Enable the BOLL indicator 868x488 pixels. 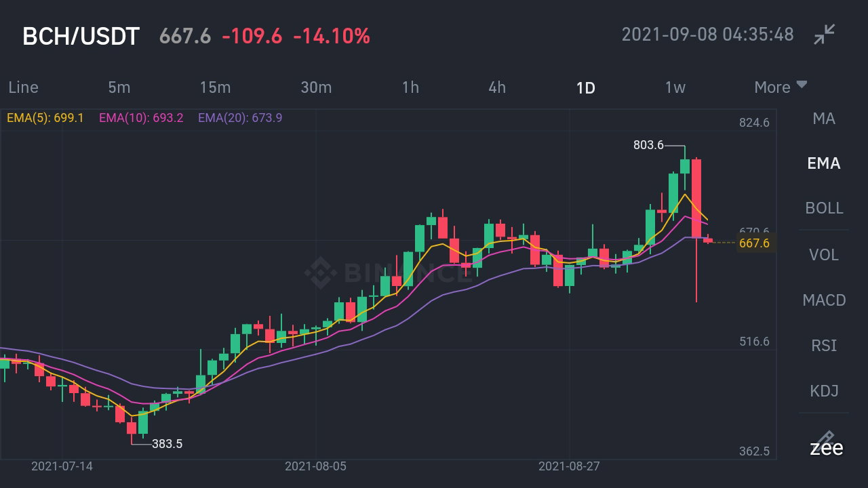click(x=824, y=208)
